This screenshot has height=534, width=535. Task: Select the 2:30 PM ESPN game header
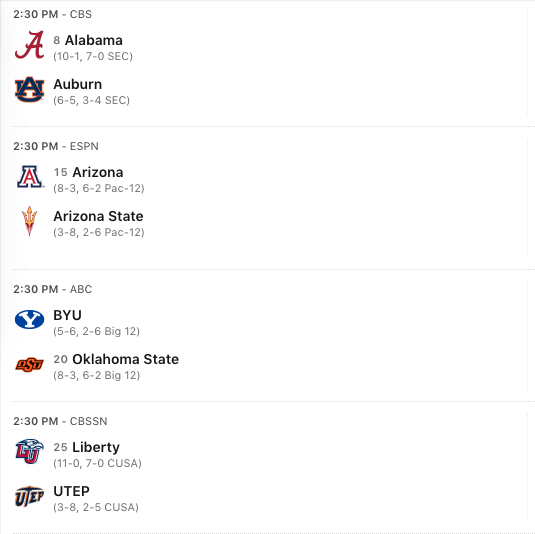click(x=56, y=146)
